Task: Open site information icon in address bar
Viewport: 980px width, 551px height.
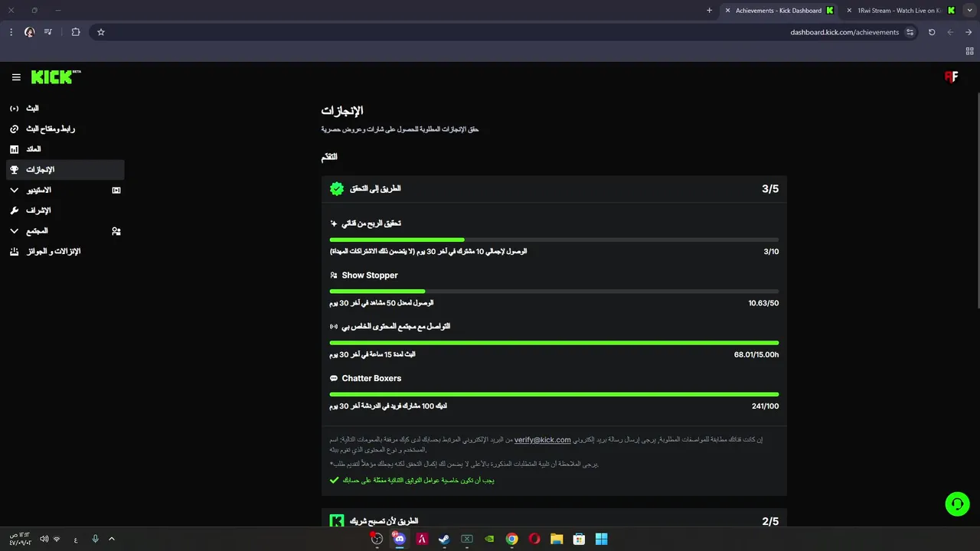Action: [x=910, y=32]
